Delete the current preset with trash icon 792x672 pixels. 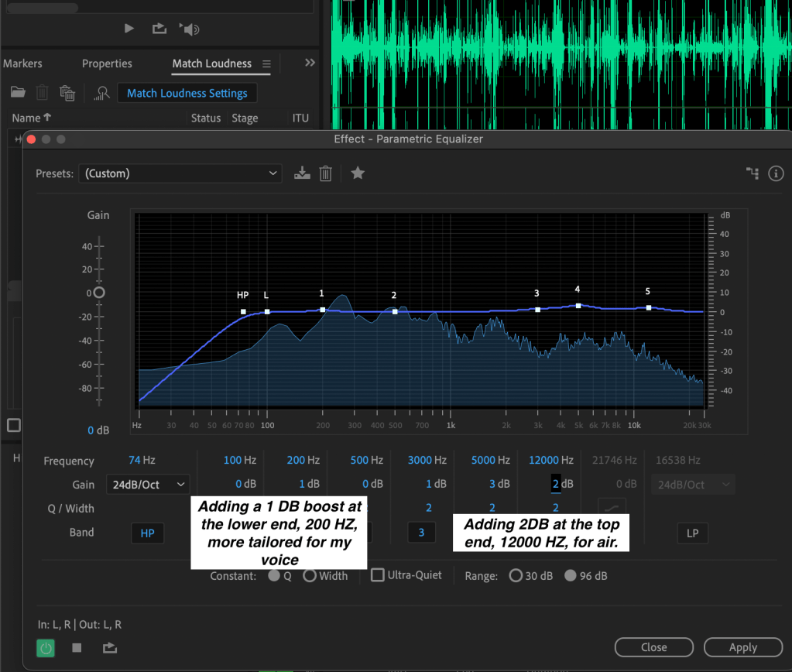(x=326, y=173)
